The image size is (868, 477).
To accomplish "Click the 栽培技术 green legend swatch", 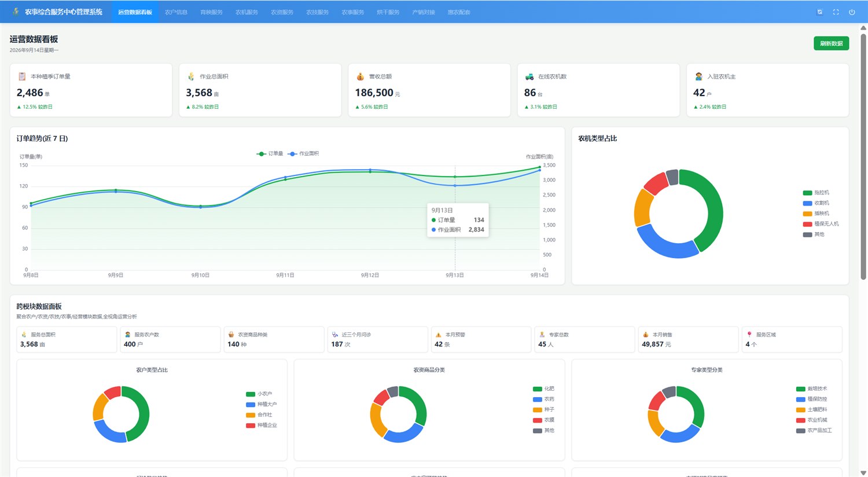I will pos(801,389).
